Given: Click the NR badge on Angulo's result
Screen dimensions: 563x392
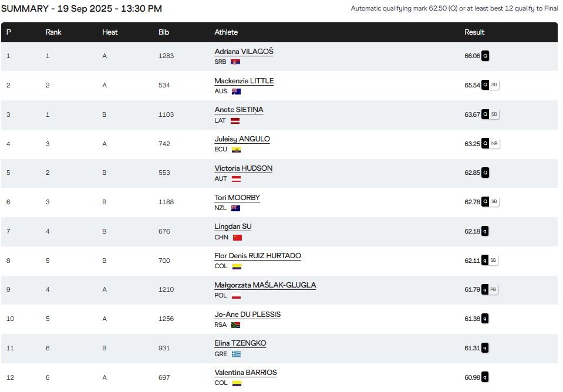Looking at the screenshot, I should point(494,144).
